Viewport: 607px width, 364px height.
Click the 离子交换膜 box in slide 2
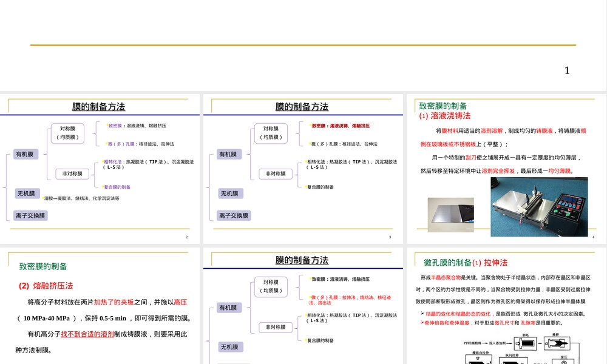(x=30, y=215)
